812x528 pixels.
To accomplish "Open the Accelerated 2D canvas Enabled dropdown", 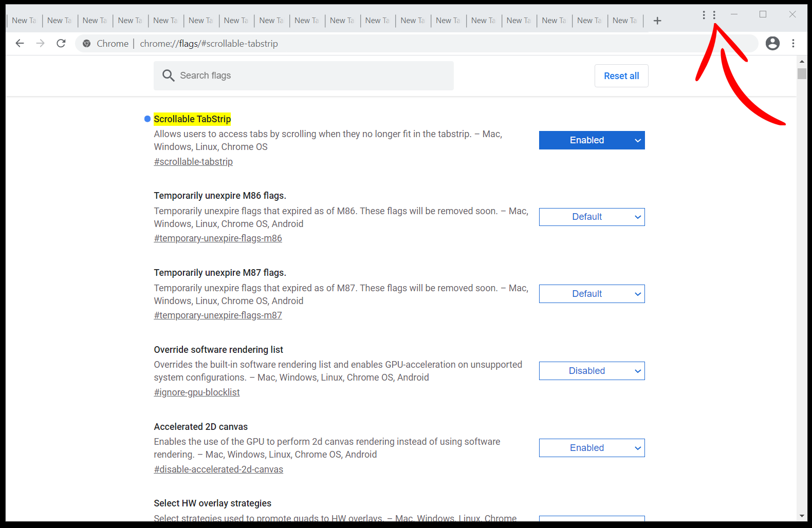I will click(592, 448).
